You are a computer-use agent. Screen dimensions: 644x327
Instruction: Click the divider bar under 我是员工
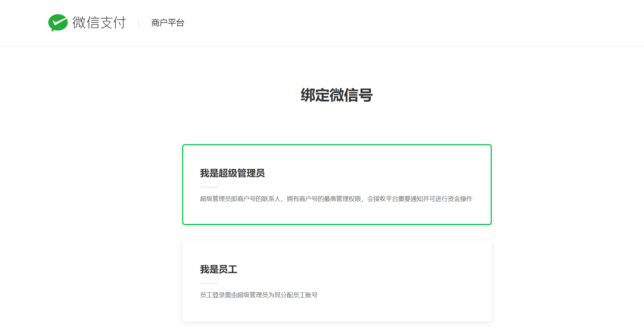(x=208, y=283)
